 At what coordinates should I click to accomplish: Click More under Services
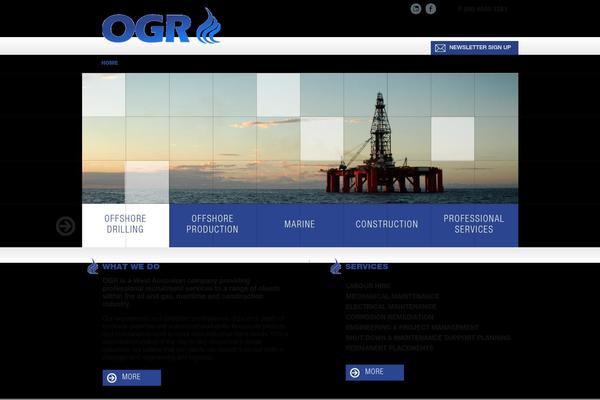coord(375,372)
